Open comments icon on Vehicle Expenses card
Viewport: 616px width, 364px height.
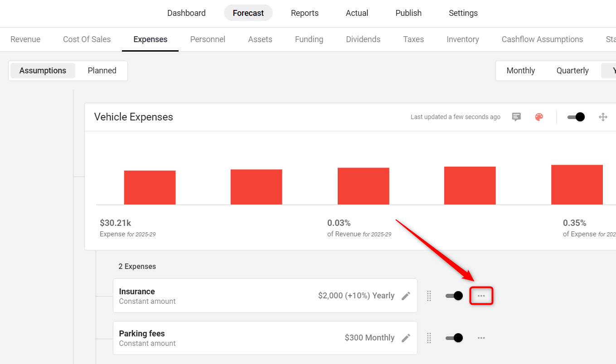pos(516,117)
